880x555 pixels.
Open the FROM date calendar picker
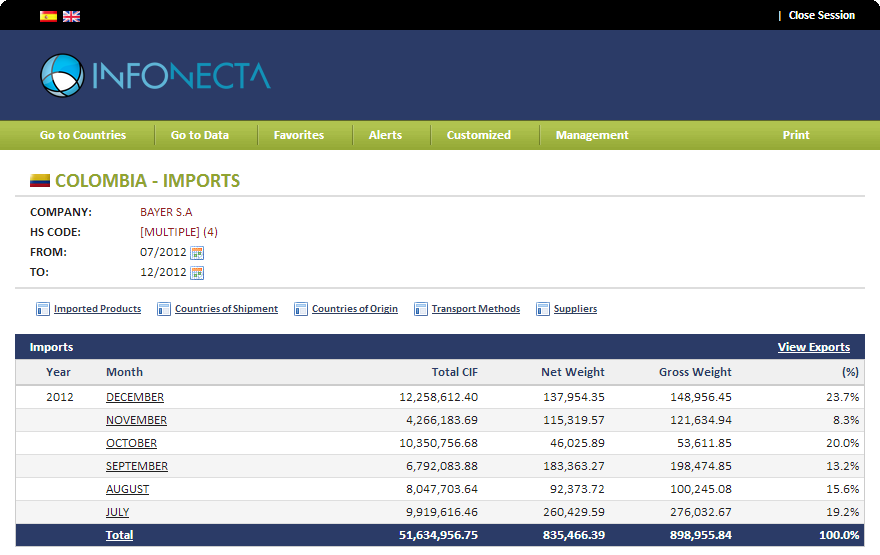(197, 253)
